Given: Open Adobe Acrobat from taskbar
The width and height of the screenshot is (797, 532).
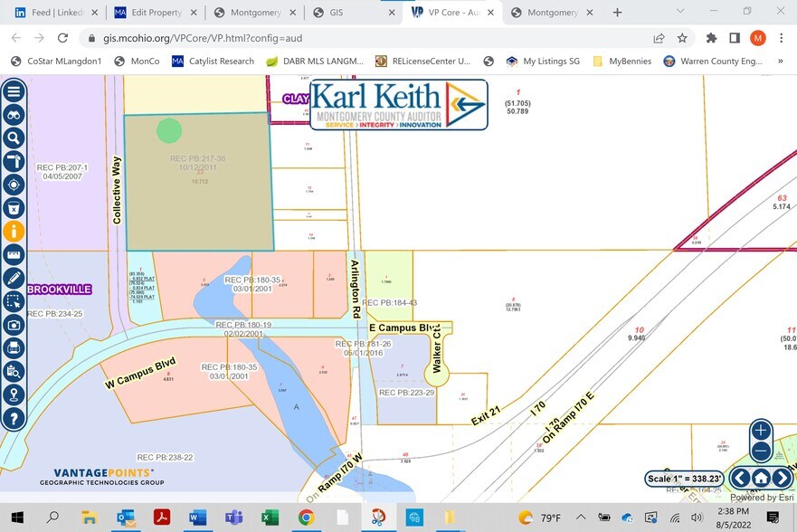Looking at the screenshot, I should 162,518.
